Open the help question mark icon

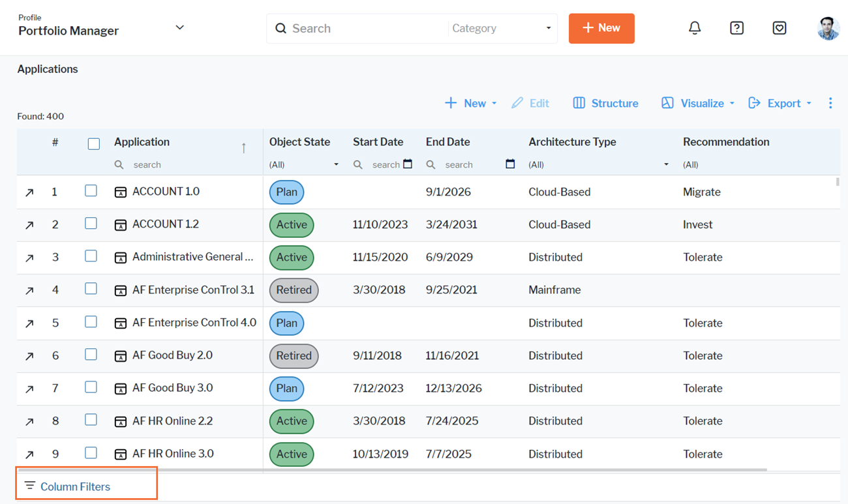(736, 28)
